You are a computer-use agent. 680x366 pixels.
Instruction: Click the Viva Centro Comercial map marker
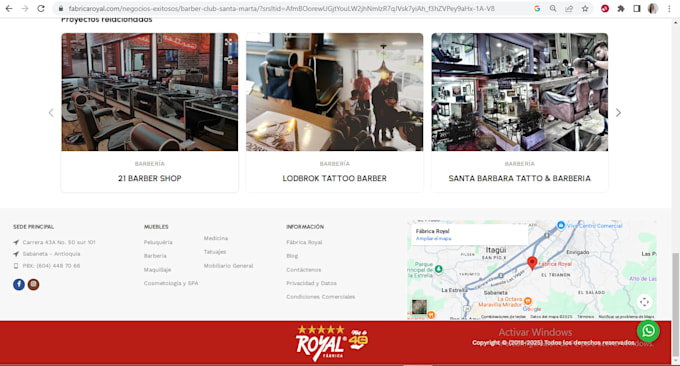tap(561, 225)
